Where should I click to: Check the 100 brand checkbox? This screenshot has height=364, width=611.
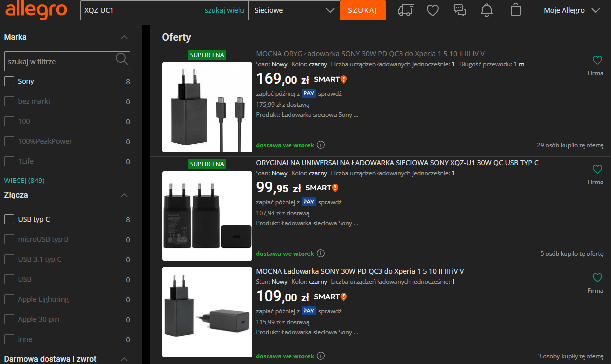9,121
